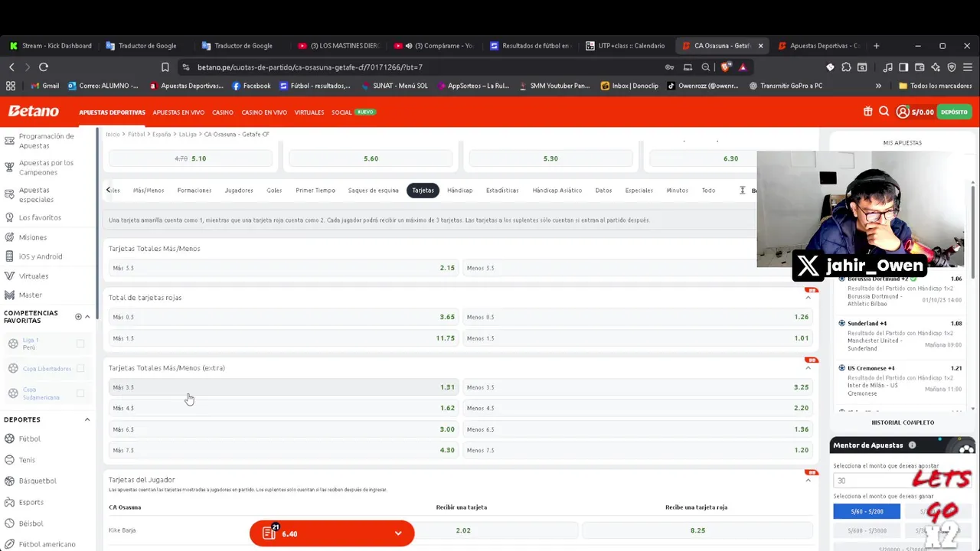980x551 pixels.
Task: Bet on Más 5.5 at 2.15
Action: coord(283,268)
